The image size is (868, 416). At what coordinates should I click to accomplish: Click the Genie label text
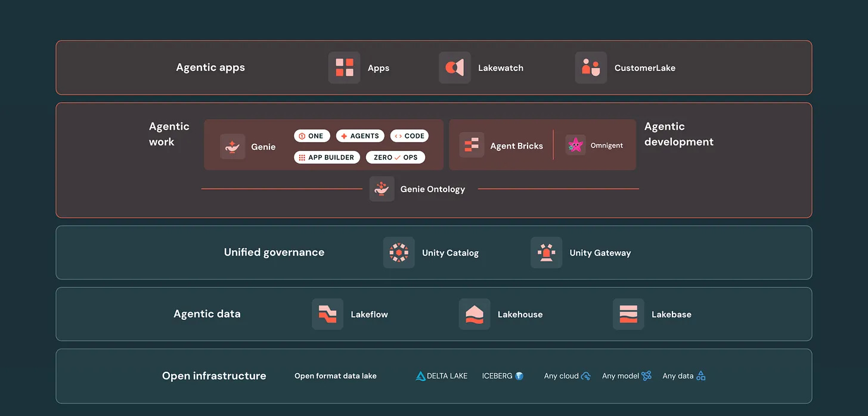click(263, 147)
